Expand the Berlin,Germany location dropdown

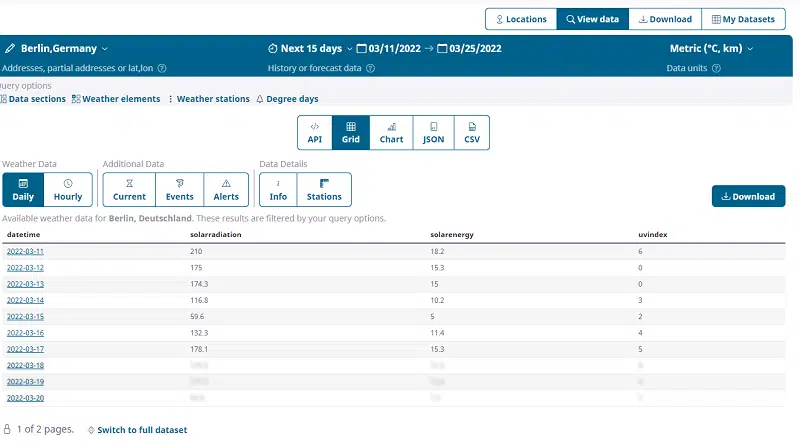click(57, 48)
